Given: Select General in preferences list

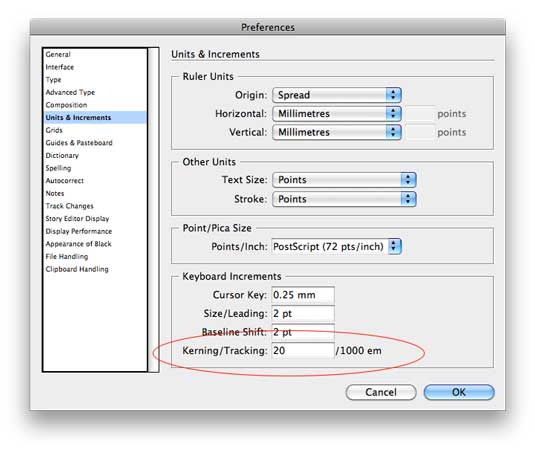Looking at the screenshot, I should 58,55.
